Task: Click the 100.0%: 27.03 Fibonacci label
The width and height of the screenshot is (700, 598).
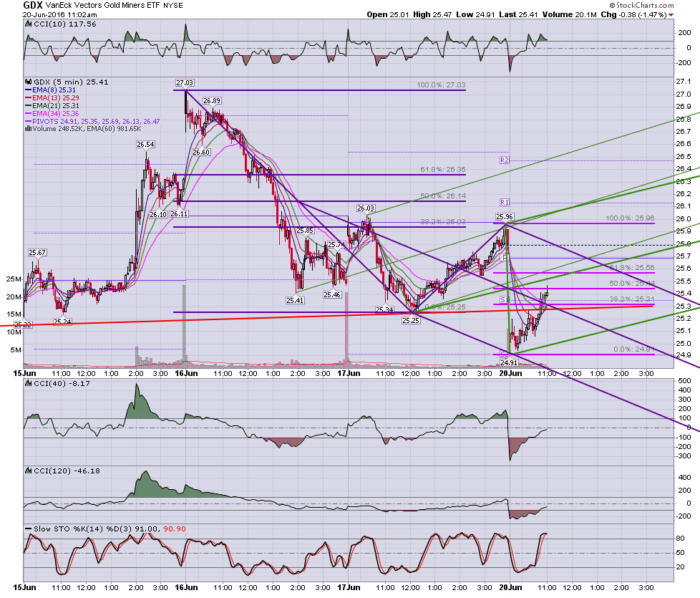Action: tap(441, 85)
